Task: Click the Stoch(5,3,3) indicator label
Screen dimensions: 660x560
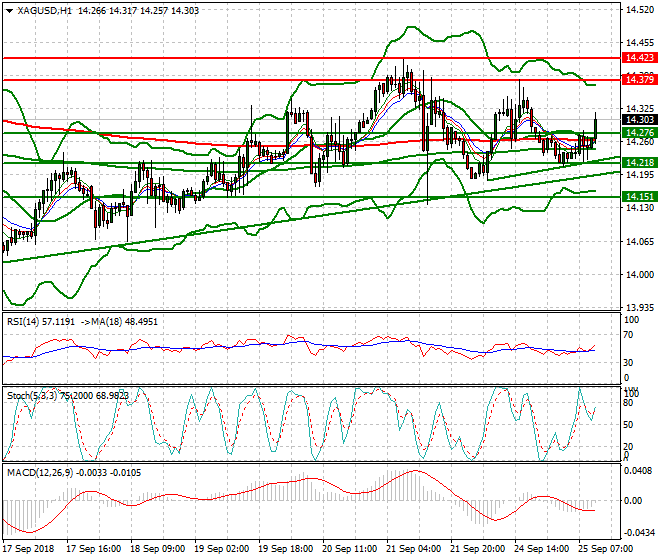Action: coord(33,395)
